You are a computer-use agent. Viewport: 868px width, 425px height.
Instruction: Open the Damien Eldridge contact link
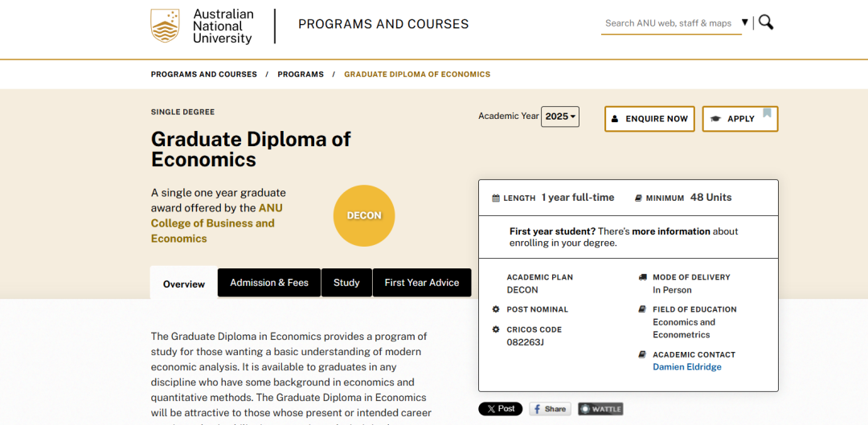pyautogui.click(x=687, y=367)
